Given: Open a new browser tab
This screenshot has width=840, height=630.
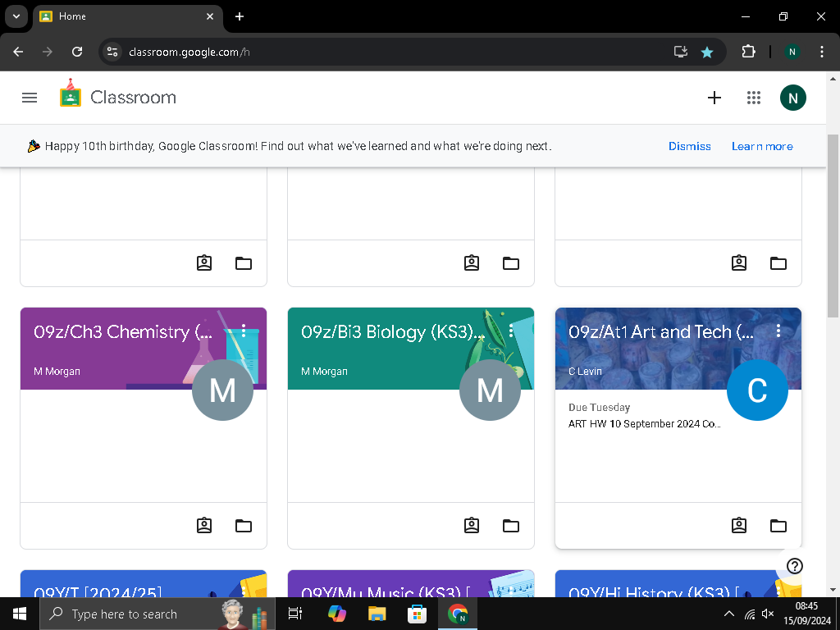Looking at the screenshot, I should [240, 16].
